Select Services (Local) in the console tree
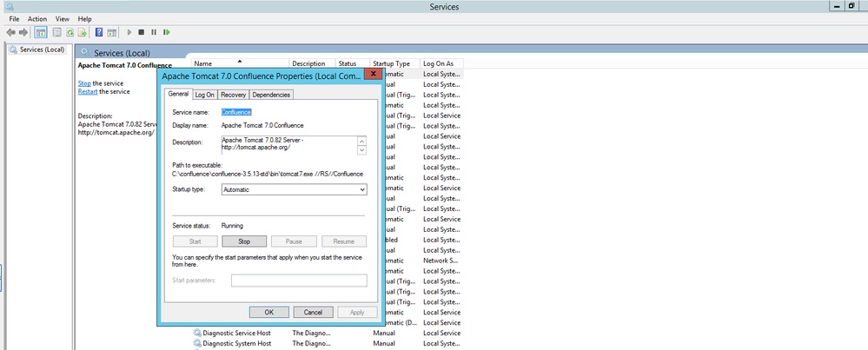This screenshot has width=868, height=350. coord(42,50)
